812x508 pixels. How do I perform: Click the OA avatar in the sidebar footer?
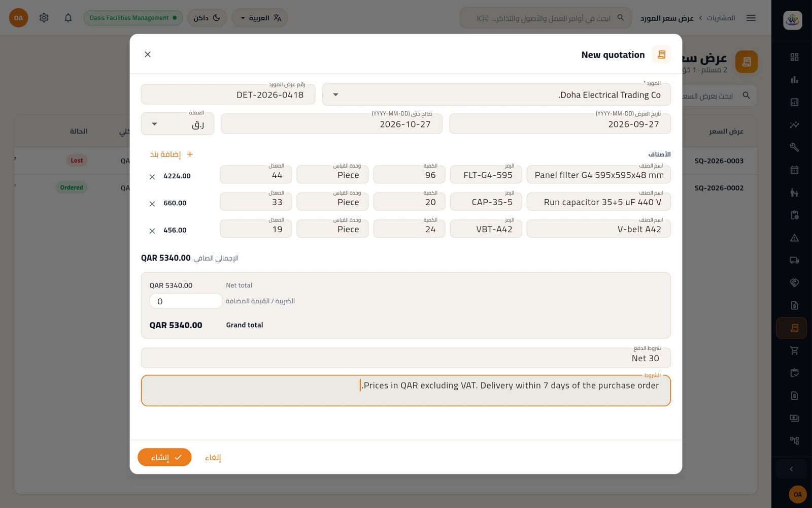point(798,494)
